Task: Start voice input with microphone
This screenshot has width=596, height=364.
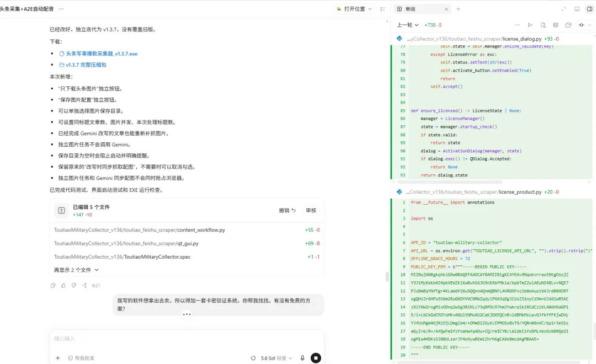Action: coord(302,358)
